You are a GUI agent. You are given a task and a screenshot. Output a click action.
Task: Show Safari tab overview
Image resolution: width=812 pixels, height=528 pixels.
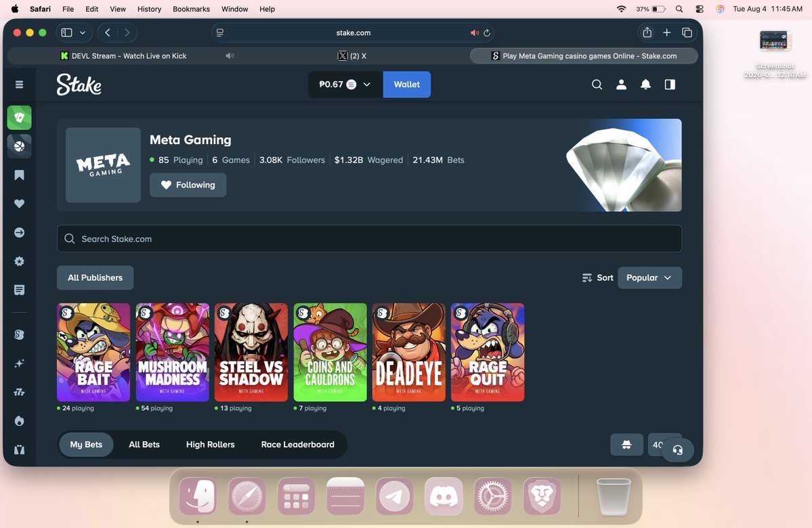point(687,32)
